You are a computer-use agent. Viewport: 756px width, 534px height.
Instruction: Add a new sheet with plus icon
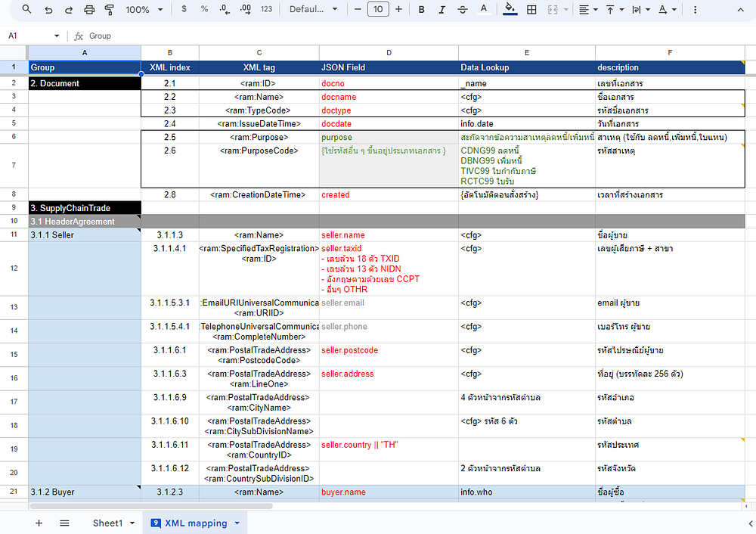point(39,523)
